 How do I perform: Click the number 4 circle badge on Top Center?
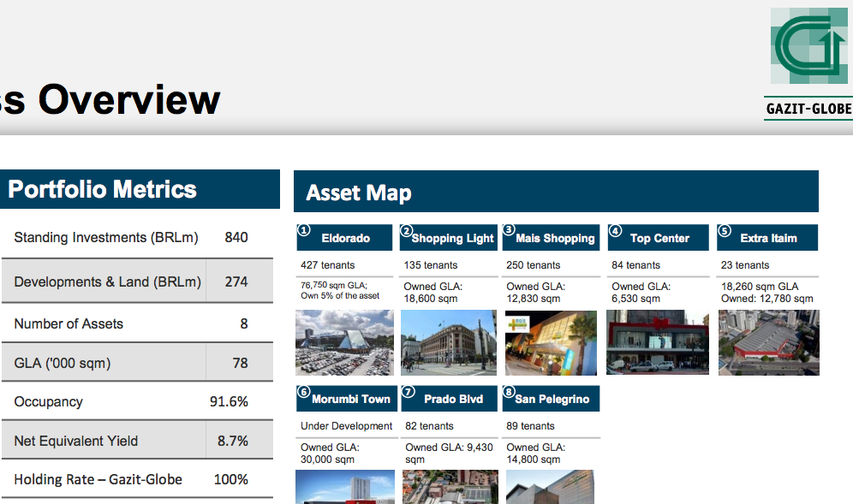(x=614, y=231)
